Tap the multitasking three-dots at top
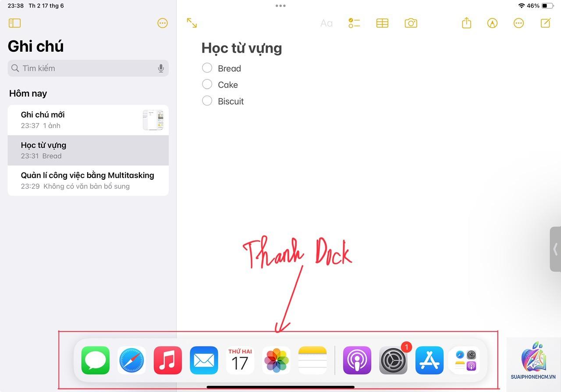Viewport: 561px width, 392px height. coord(280,6)
